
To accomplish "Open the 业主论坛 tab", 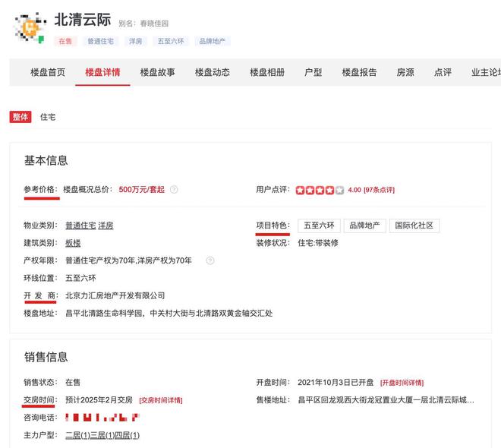I will [486, 72].
